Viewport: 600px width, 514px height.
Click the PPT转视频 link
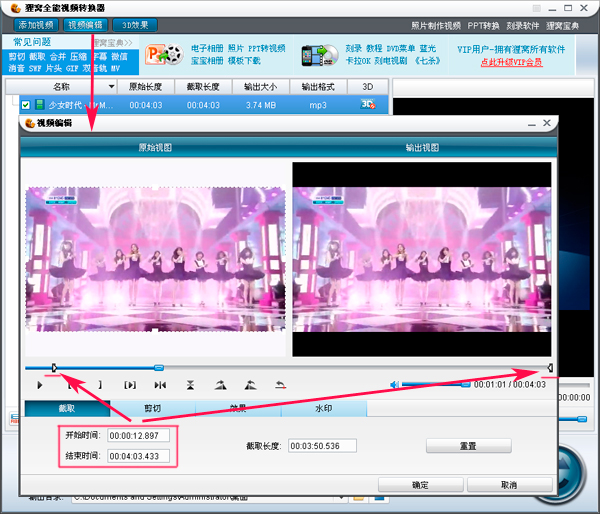(267, 48)
